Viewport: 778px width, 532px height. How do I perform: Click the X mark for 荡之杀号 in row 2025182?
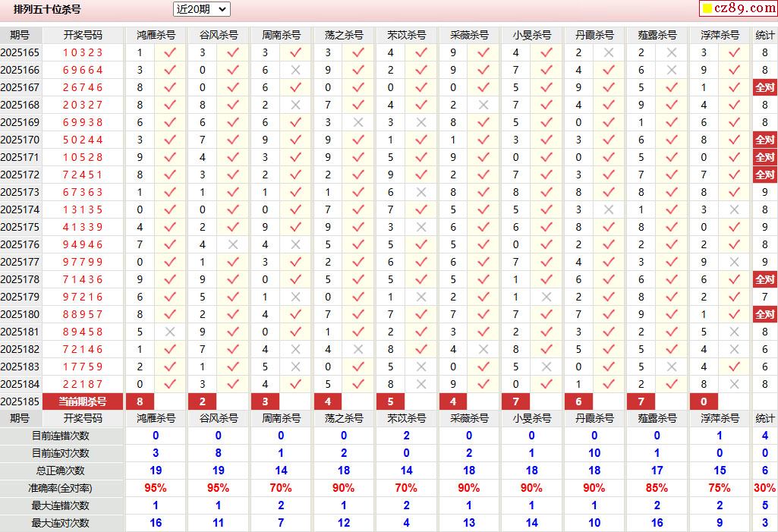(358, 349)
